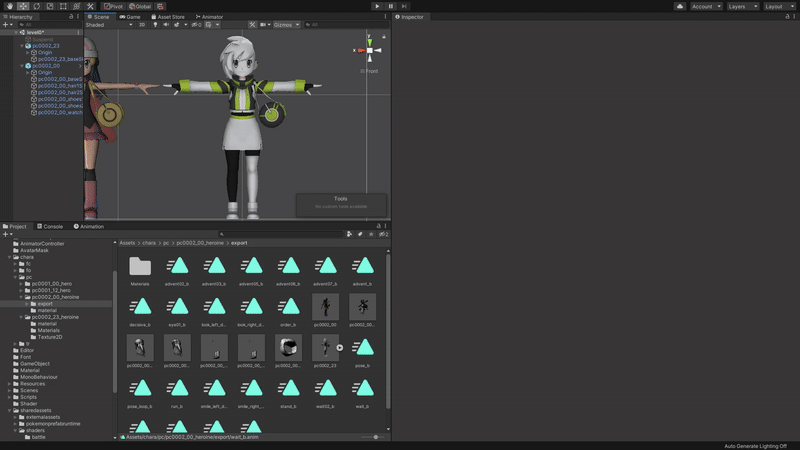Open cloud services via the cloud icon
This screenshot has width=800, height=450.
pos(680,6)
